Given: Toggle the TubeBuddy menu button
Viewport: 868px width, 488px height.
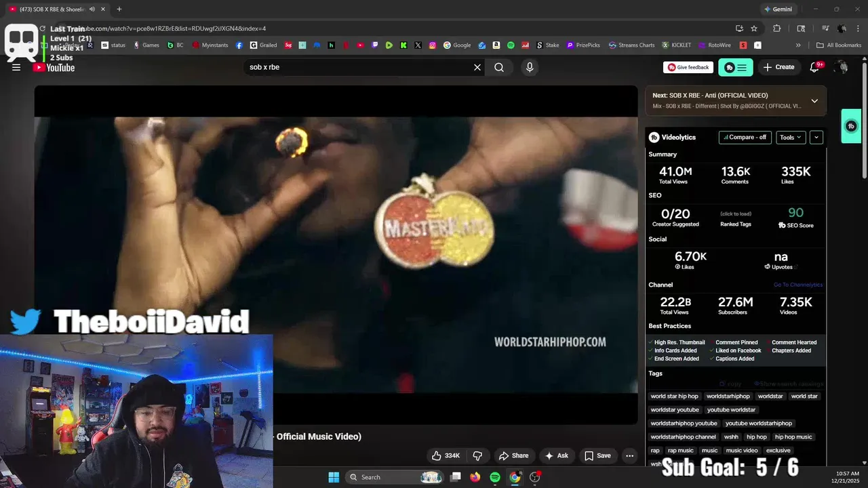Looking at the screenshot, I should coord(736,67).
